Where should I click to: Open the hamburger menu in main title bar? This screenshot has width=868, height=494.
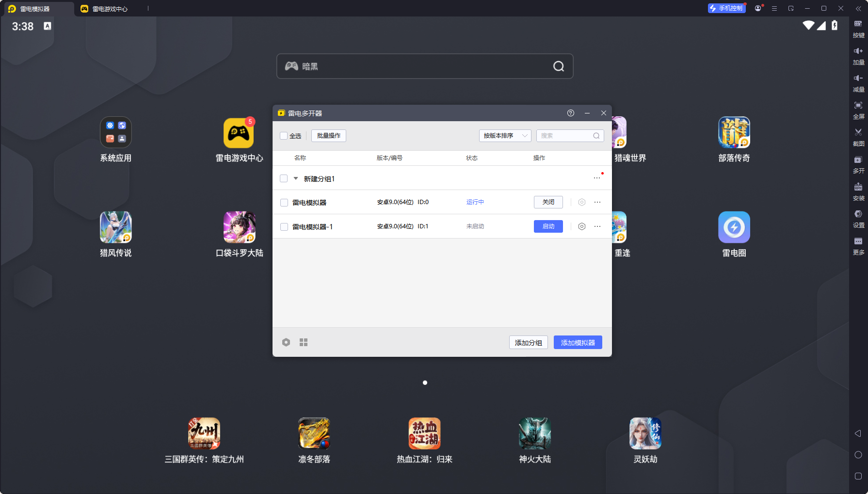click(774, 8)
